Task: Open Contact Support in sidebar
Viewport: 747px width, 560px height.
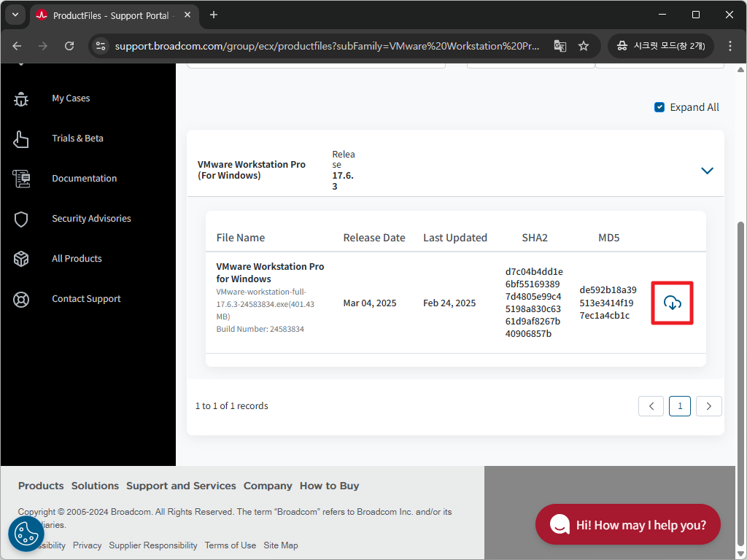Action: 86,298
